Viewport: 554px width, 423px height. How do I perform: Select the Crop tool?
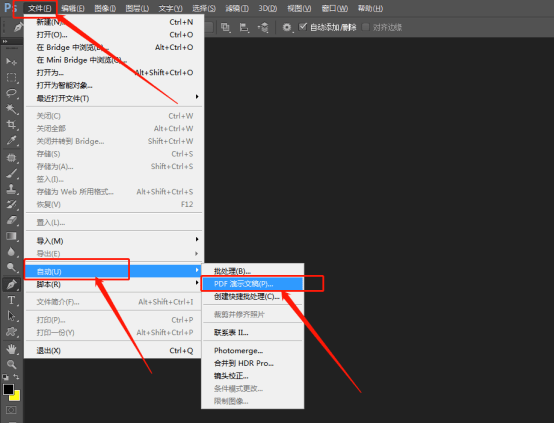(x=12, y=124)
